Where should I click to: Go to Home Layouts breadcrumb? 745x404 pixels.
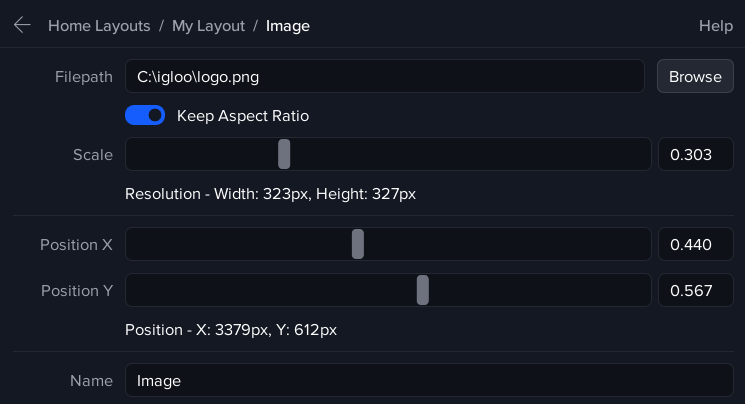click(99, 26)
